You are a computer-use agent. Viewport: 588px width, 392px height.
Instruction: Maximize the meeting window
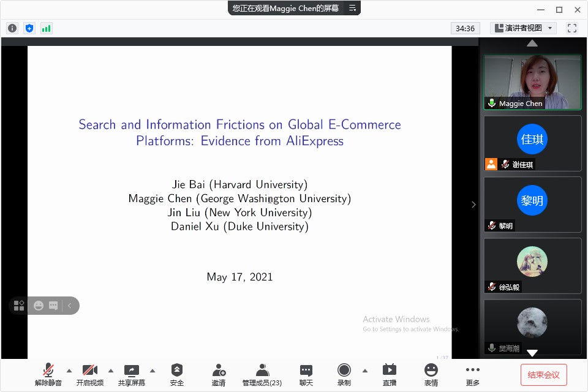click(559, 10)
